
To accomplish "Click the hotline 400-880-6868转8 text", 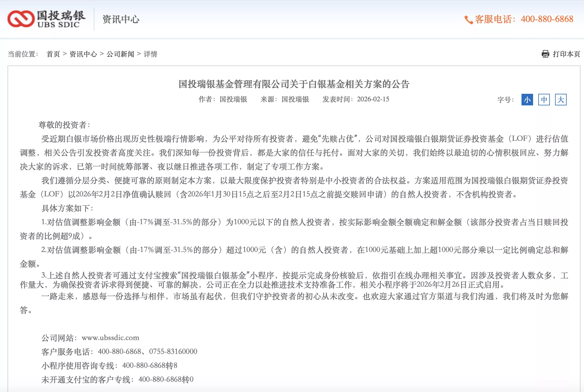I will (x=150, y=365).
